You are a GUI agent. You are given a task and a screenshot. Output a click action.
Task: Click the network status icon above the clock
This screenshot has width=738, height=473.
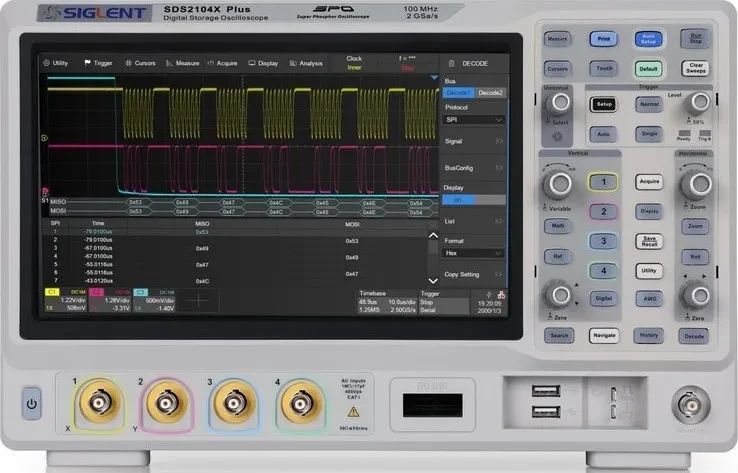(501, 295)
